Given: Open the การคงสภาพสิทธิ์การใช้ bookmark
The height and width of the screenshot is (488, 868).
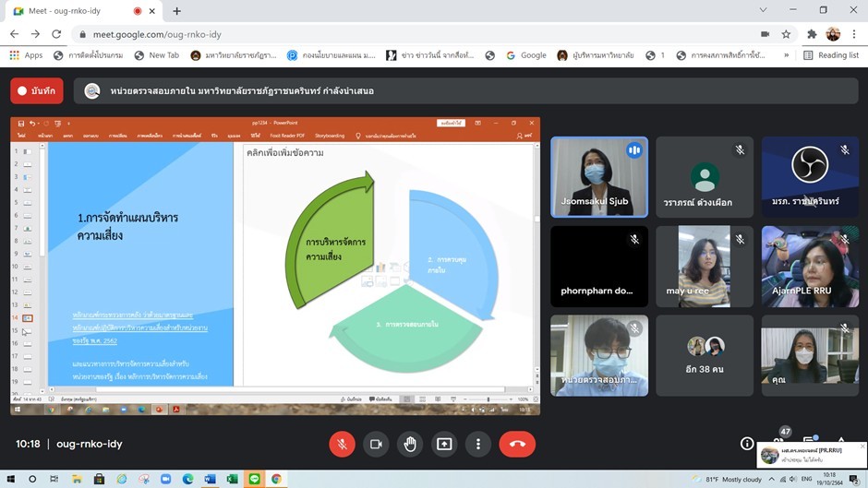Looking at the screenshot, I should coord(721,55).
